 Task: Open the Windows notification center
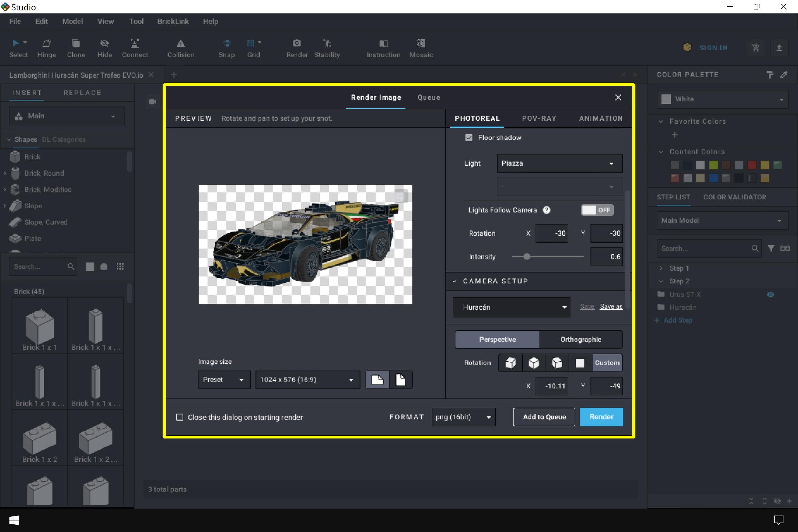[x=779, y=520]
